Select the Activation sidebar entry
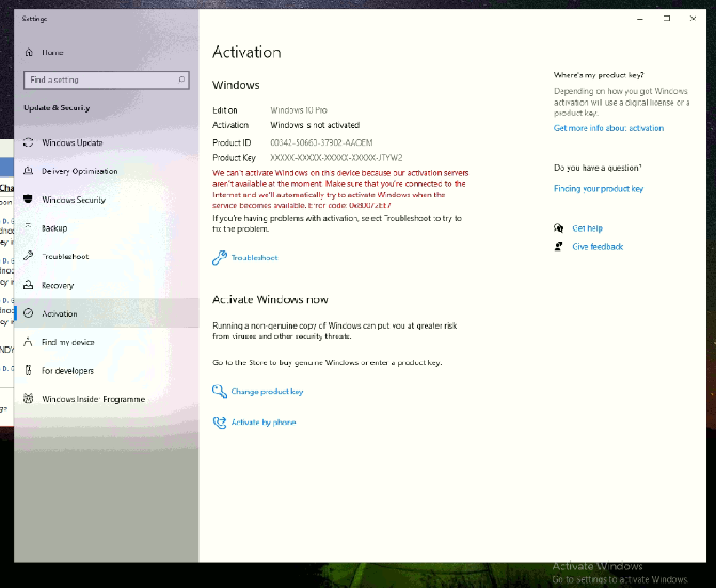 107,314
